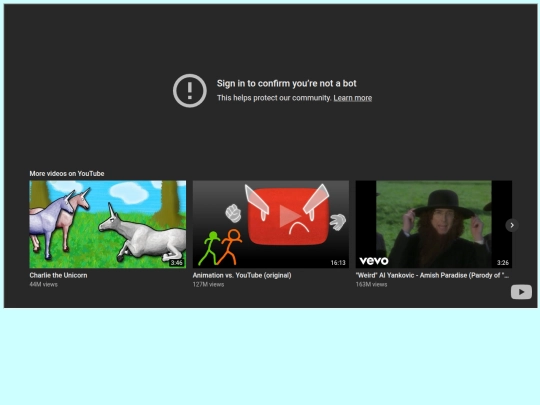Click the YouTube logo icon
The image size is (540, 405).
[521, 292]
